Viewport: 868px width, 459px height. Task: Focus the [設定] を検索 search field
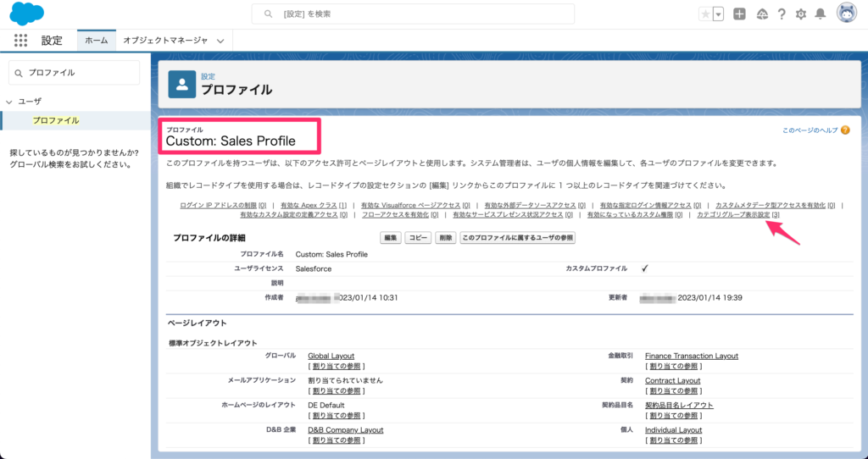(x=413, y=14)
